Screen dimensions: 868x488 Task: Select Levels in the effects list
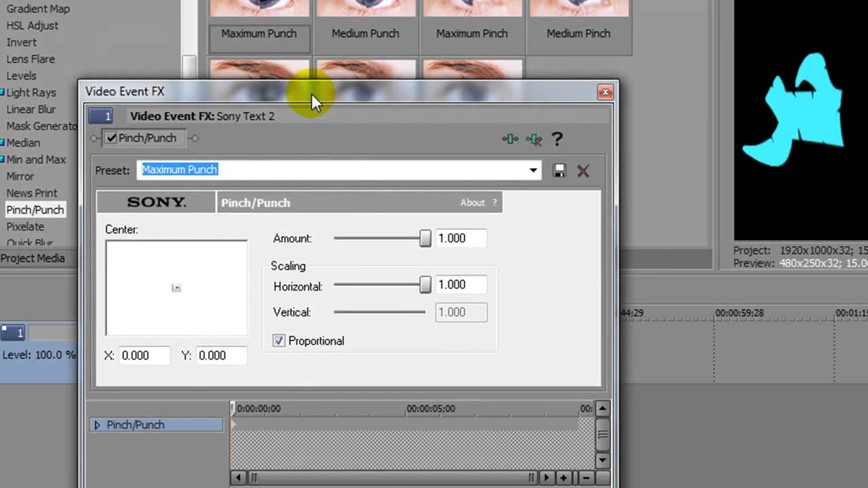click(22, 76)
